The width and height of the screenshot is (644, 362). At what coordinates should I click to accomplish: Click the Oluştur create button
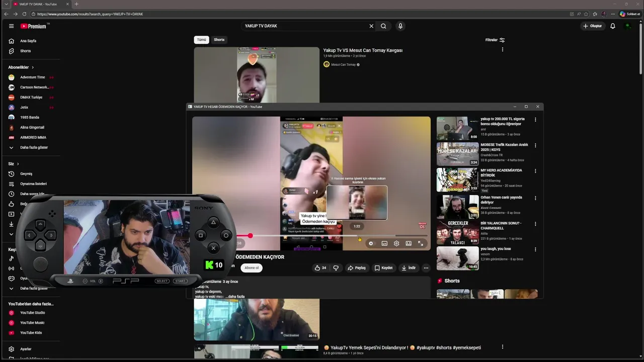click(593, 26)
